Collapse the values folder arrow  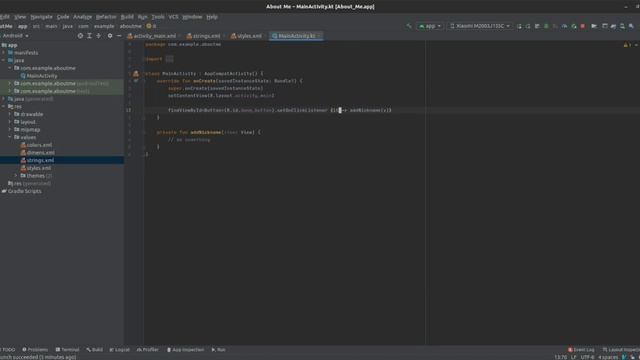click(x=10, y=137)
